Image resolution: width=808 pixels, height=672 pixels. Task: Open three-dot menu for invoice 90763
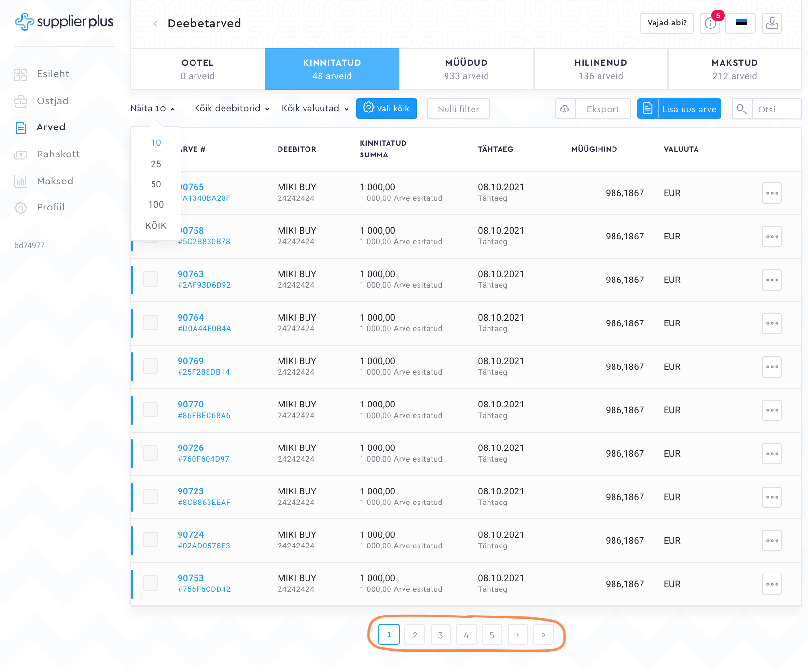pyautogui.click(x=771, y=280)
